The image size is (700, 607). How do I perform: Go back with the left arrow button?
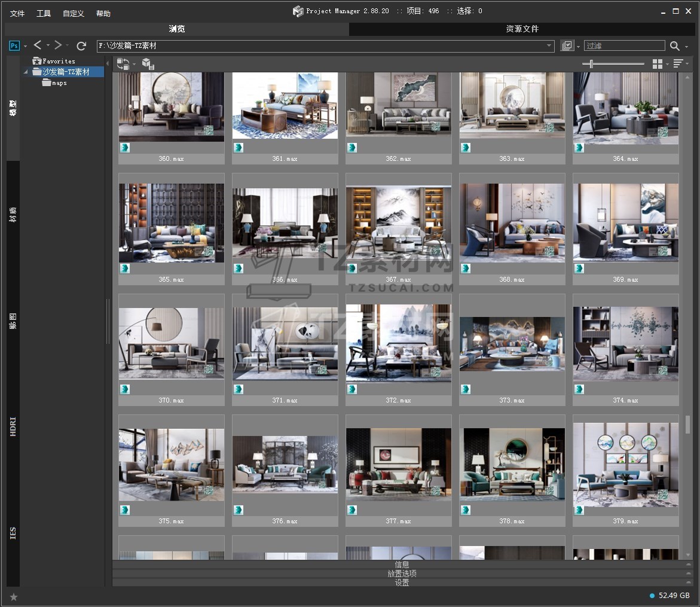[x=38, y=45]
